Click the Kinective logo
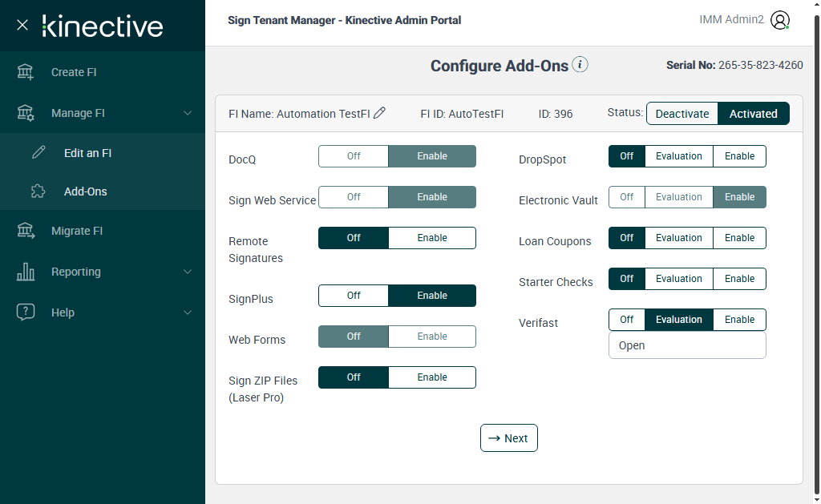The width and height of the screenshot is (821, 504). tap(102, 26)
